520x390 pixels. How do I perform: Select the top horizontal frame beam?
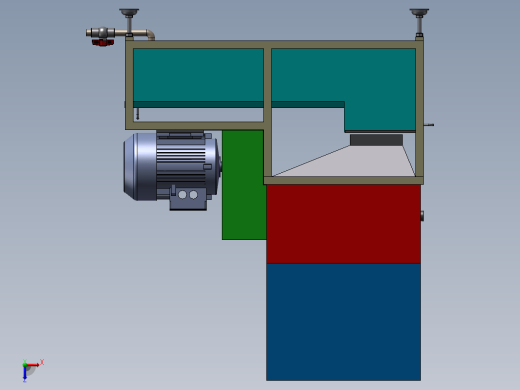tap(274, 45)
